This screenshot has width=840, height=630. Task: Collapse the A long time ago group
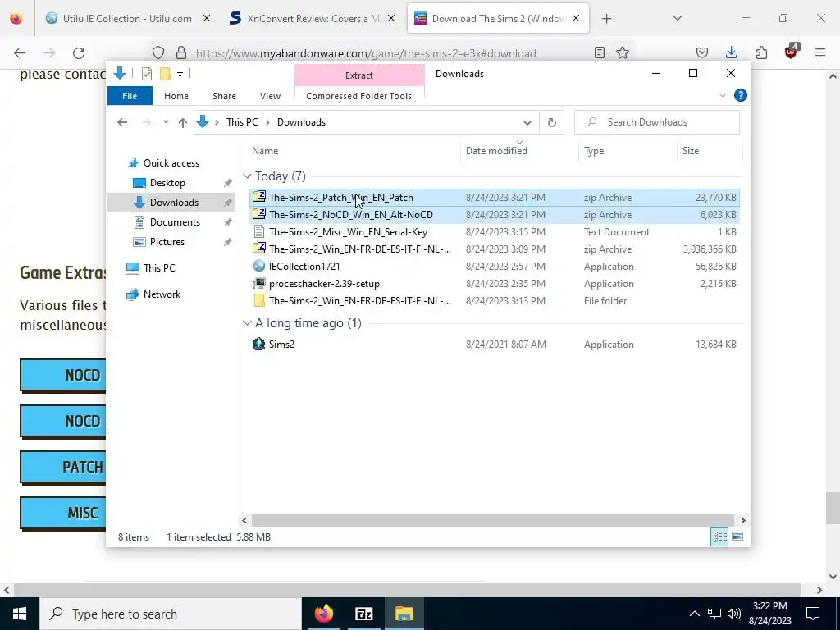coord(247,323)
